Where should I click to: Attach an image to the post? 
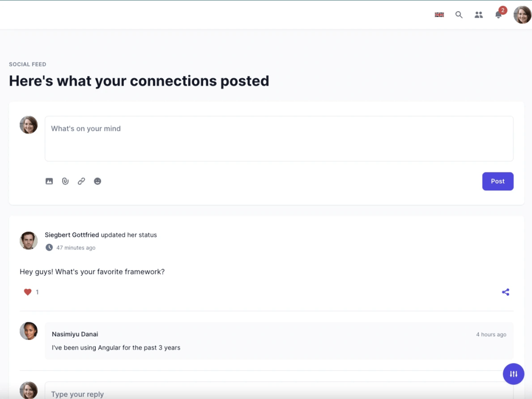pos(49,181)
